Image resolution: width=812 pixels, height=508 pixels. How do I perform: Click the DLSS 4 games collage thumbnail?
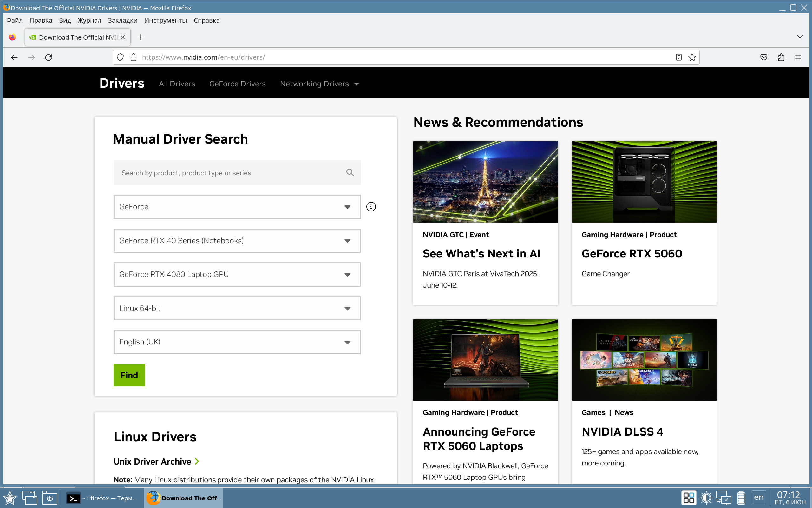pyautogui.click(x=644, y=360)
